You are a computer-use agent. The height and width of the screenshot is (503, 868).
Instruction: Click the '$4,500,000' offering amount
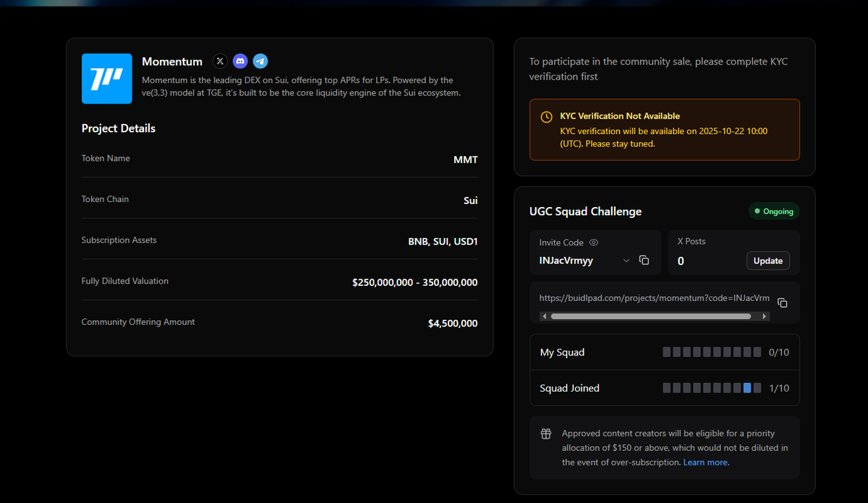click(x=453, y=324)
